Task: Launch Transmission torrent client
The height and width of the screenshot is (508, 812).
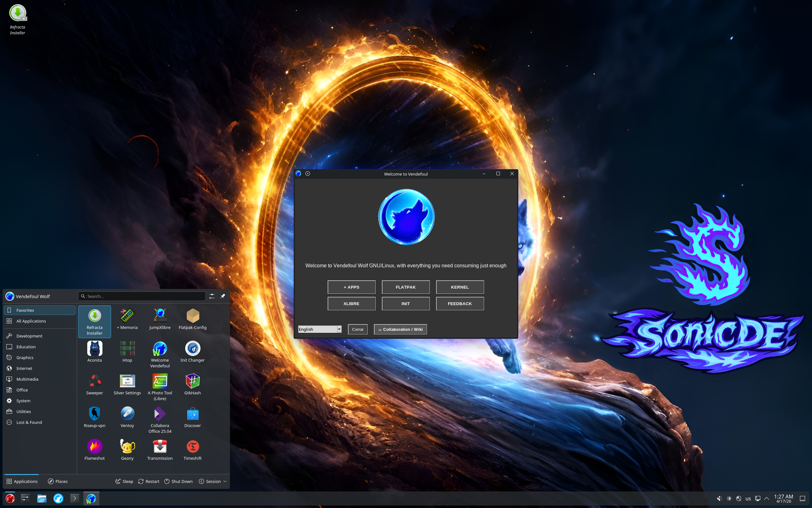Action: tap(160, 450)
